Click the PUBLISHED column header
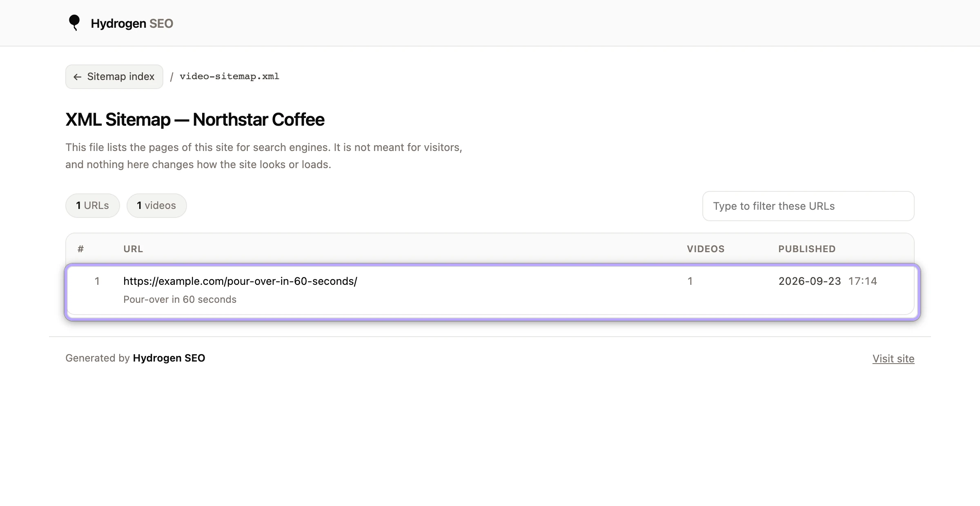Viewport: 980px width, 506px height. (807, 249)
